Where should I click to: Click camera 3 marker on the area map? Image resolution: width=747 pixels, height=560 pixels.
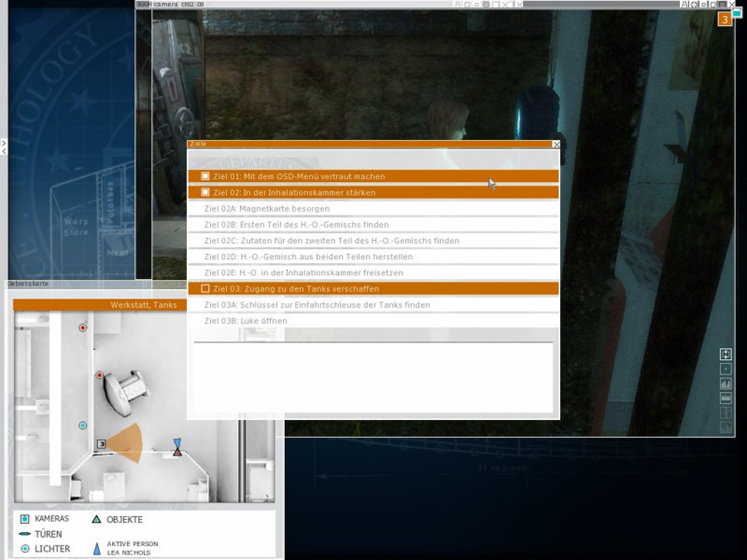(102, 444)
